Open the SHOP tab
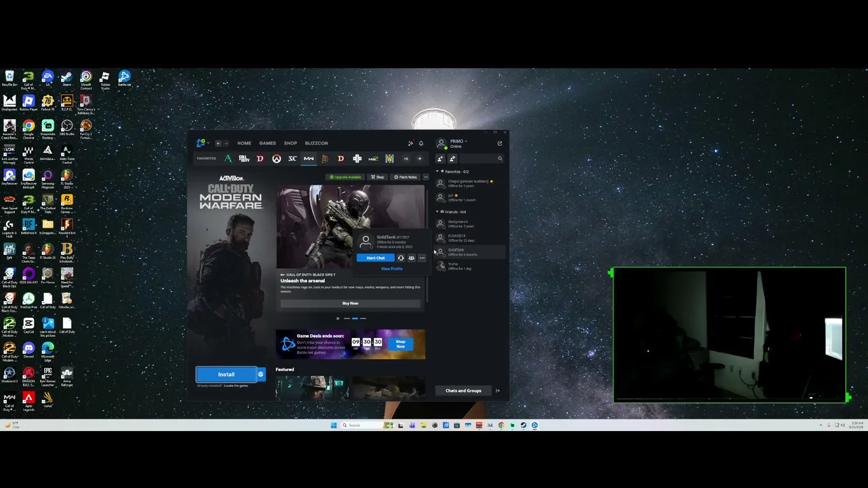 click(x=290, y=143)
